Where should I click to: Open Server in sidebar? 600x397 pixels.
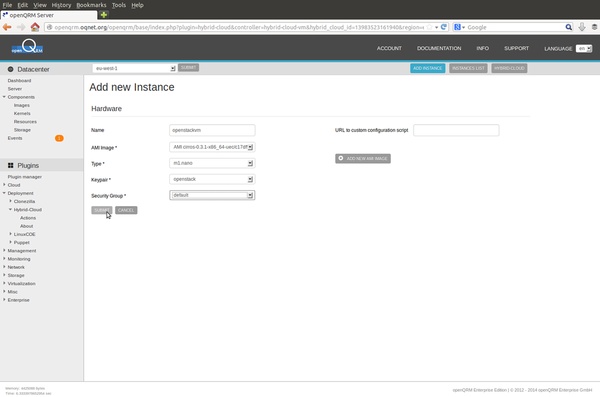pos(15,89)
